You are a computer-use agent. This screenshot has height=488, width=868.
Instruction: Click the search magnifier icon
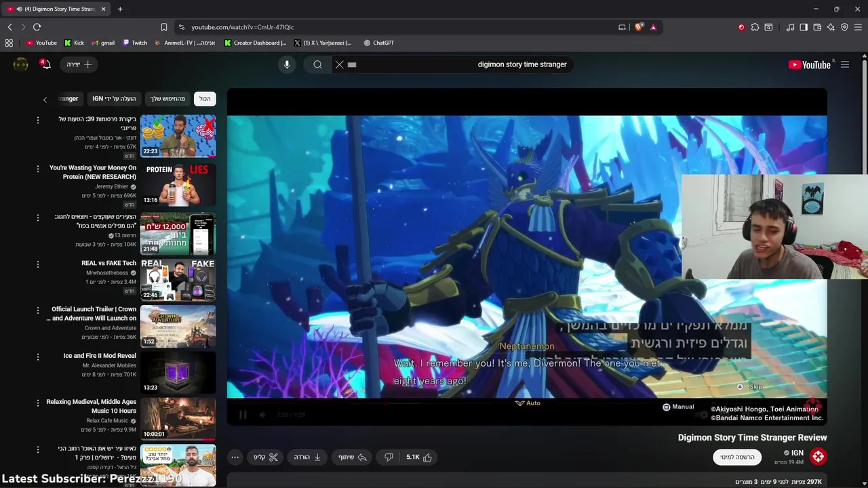click(x=317, y=64)
